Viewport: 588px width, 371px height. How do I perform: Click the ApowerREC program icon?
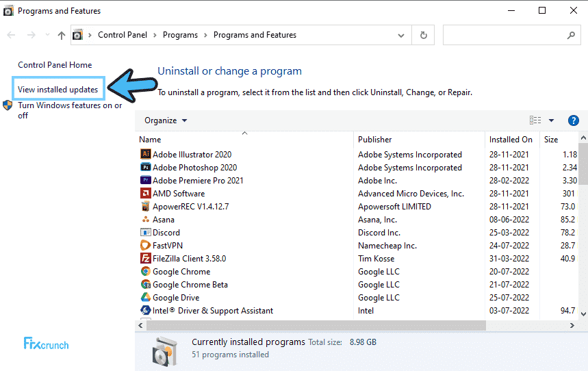coord(146,206)
